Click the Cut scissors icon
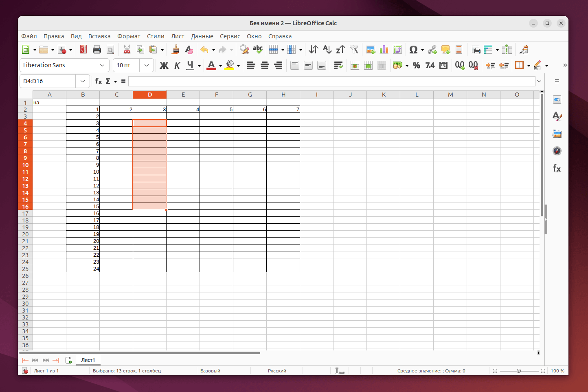 point(127,50)
